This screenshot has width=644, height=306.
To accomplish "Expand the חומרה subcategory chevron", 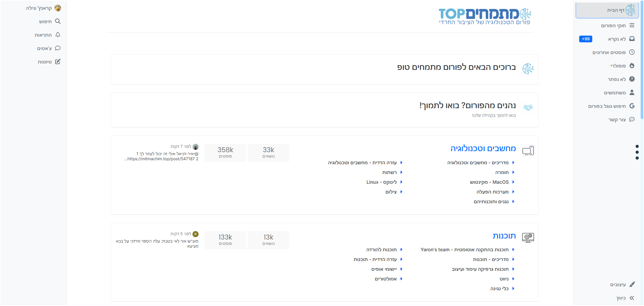I will (x=513, y=172).
